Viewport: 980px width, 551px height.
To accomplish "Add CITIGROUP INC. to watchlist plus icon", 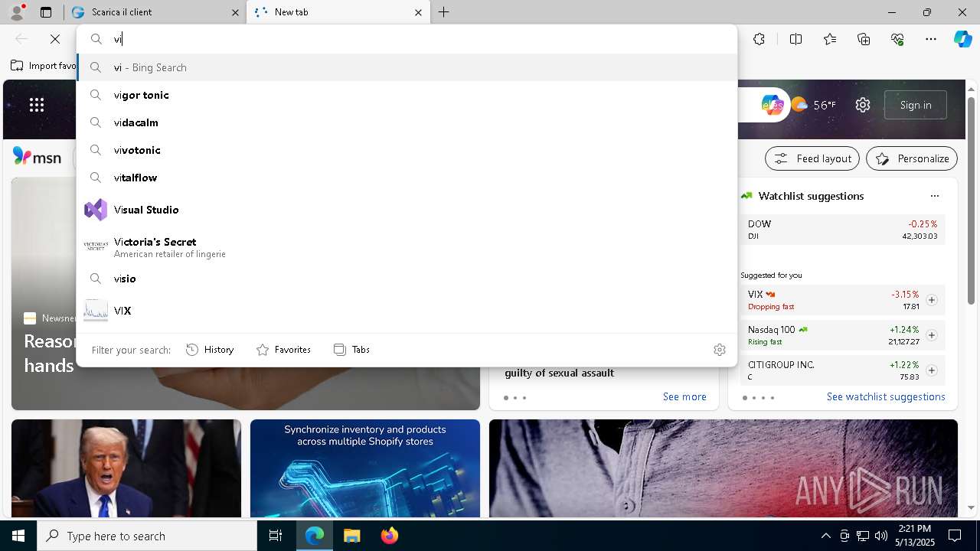I will (x=931, y=370).
